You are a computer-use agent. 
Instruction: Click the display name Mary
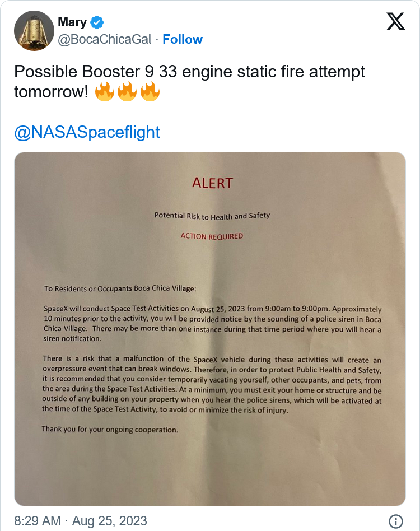tap(72, 22)
